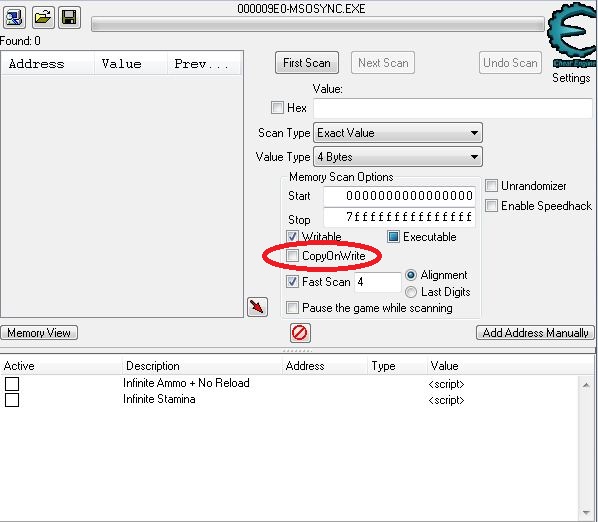
Task: Click the Value input field
Action: tap(453, 108)
